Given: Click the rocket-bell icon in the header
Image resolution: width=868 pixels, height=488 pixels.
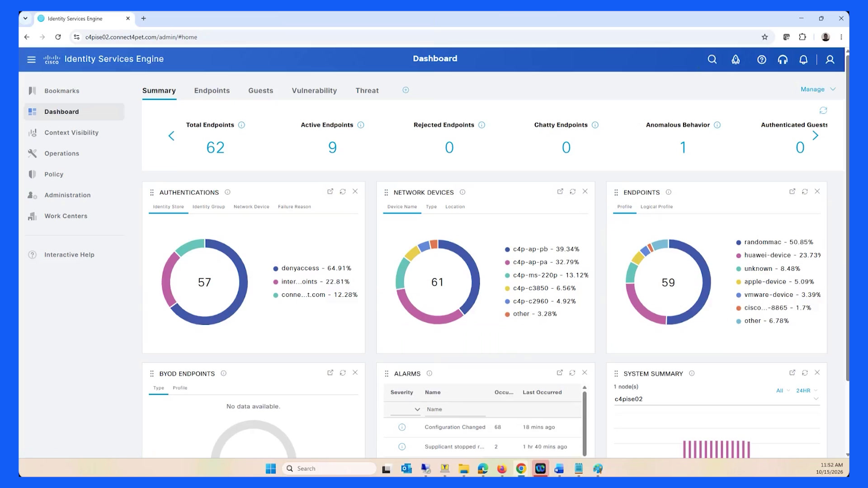Looking at the screenshot, I should [x=736, y=59].
